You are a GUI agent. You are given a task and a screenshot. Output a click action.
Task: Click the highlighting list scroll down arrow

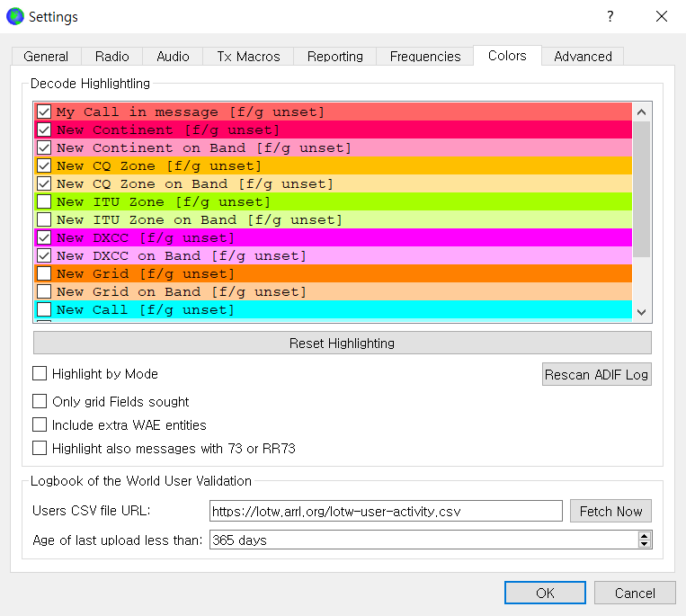(641, 312)
